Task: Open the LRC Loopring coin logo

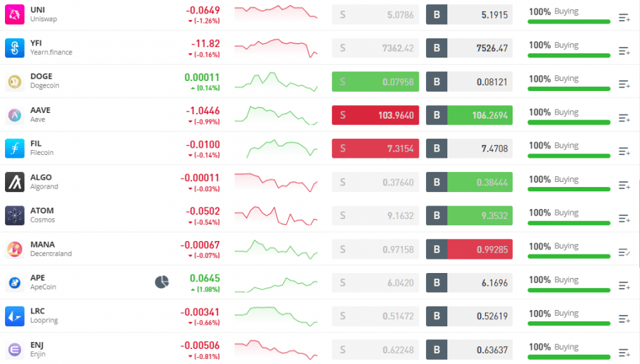Action: click(15, 316)
